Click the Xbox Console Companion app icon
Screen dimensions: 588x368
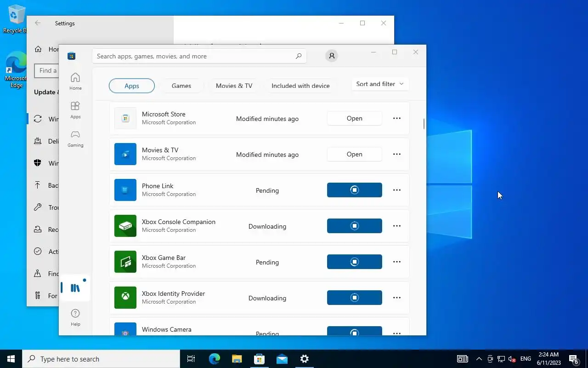(x=125, y=226)
